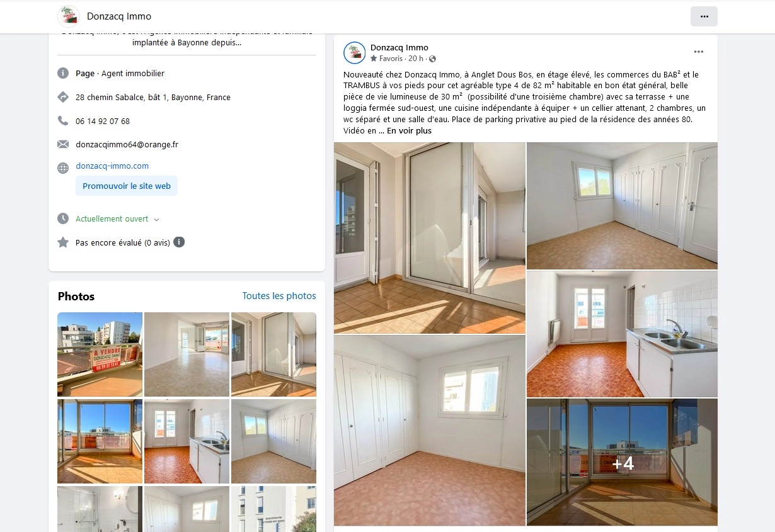The image size is (775, 532).
Task: Click the info icon beside rating text
Action: coord(179,242)
